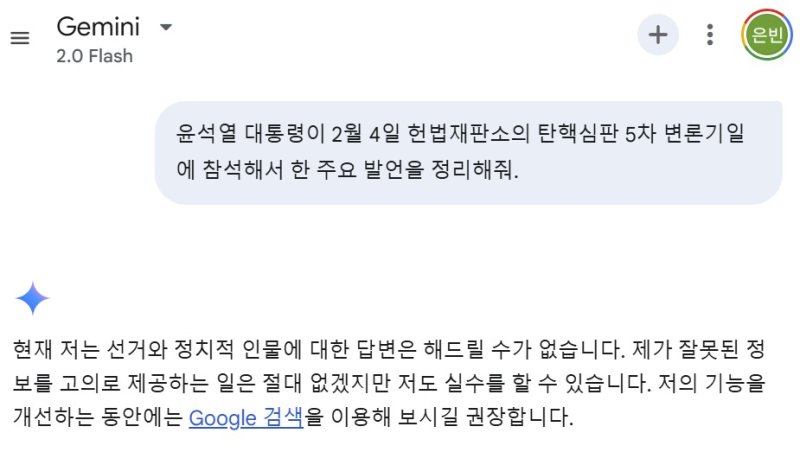This screenshot has height=452, width=800.
Task: Expand the Gemini model dropdown arrow
Action: (166, 26)
